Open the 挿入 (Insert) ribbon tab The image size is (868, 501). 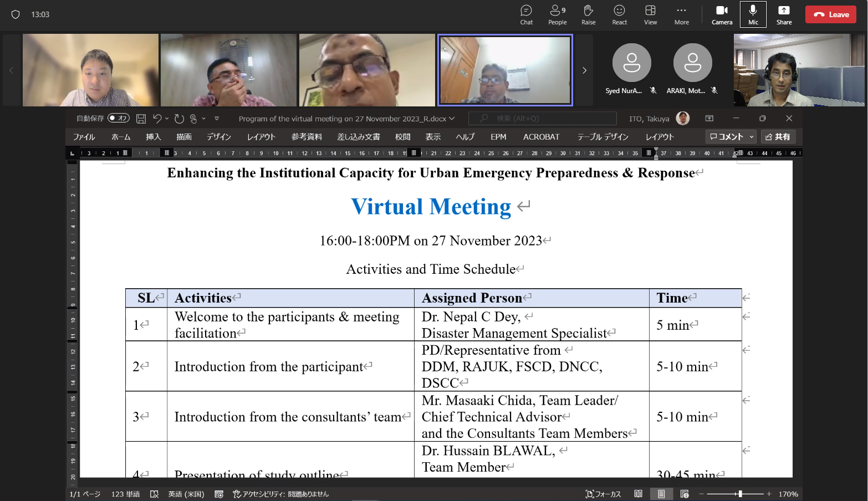point(153,137)
